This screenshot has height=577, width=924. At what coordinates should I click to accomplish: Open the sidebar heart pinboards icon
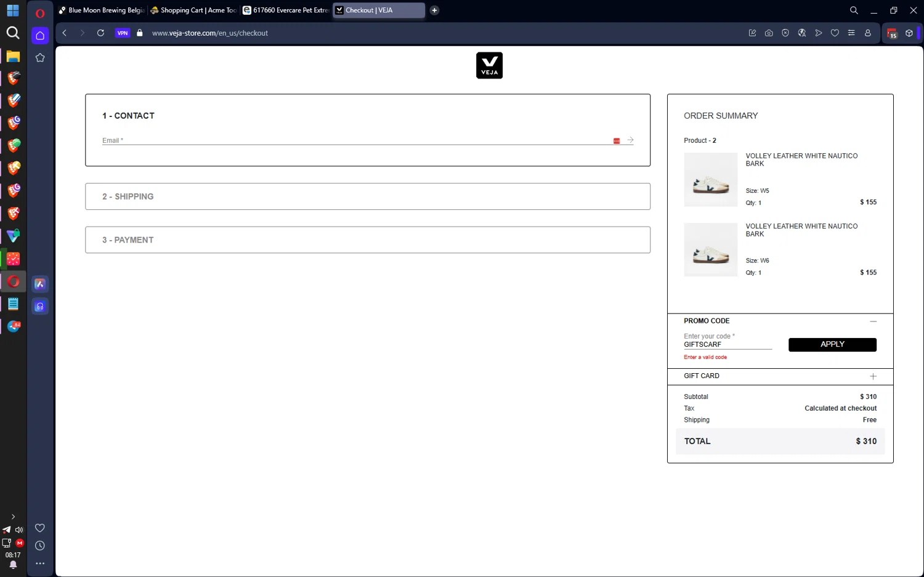coord(40,528)
